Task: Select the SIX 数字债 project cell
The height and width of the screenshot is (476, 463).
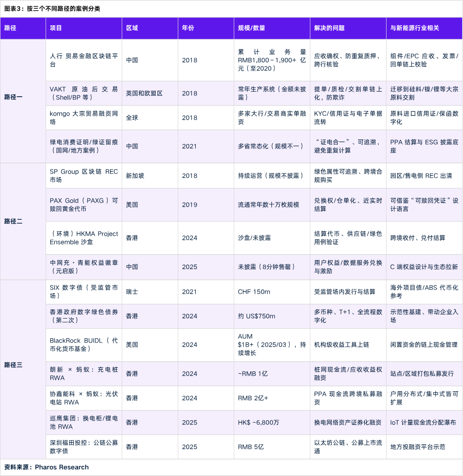Action: (83, 291)
